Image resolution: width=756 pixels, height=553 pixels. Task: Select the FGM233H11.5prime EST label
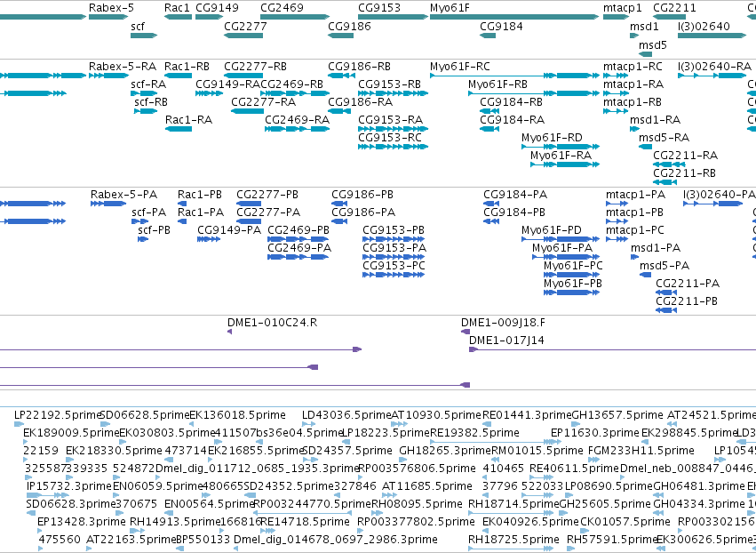(x=641, y=451)
